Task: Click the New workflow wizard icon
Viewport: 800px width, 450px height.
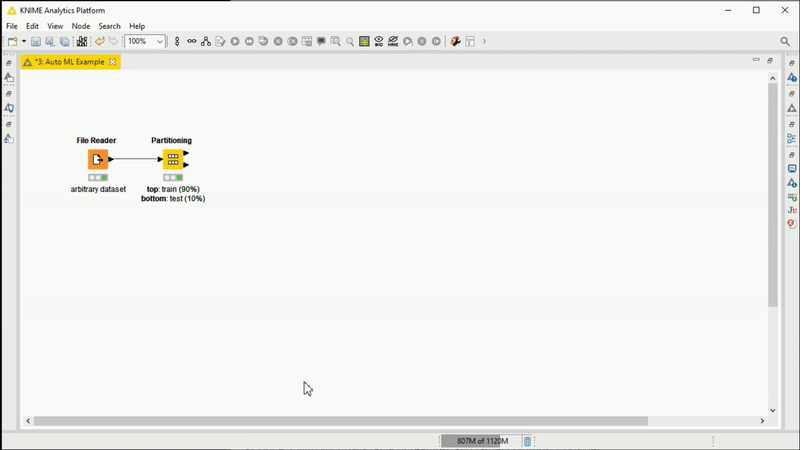Action: (x=12, y=41)
